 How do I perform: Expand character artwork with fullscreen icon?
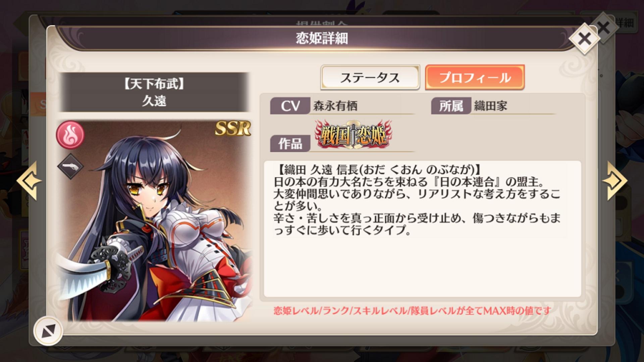[x=48, y=331]
